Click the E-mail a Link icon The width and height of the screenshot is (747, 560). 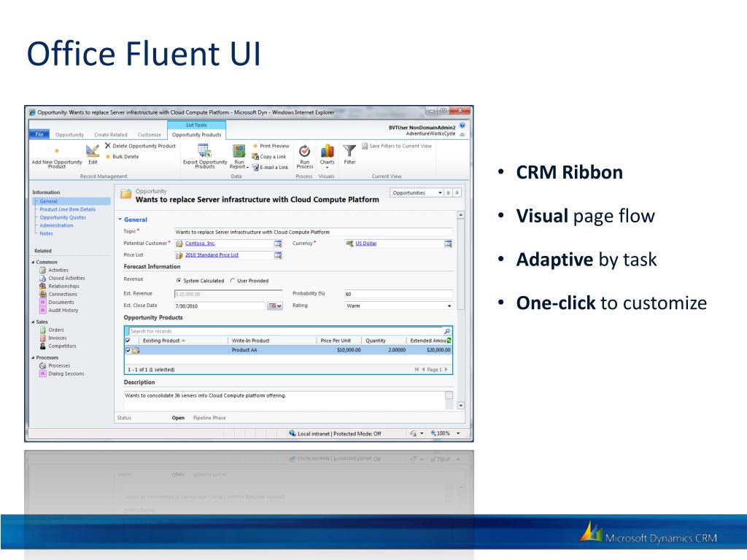pyautogui.click(x=255, y=168)
